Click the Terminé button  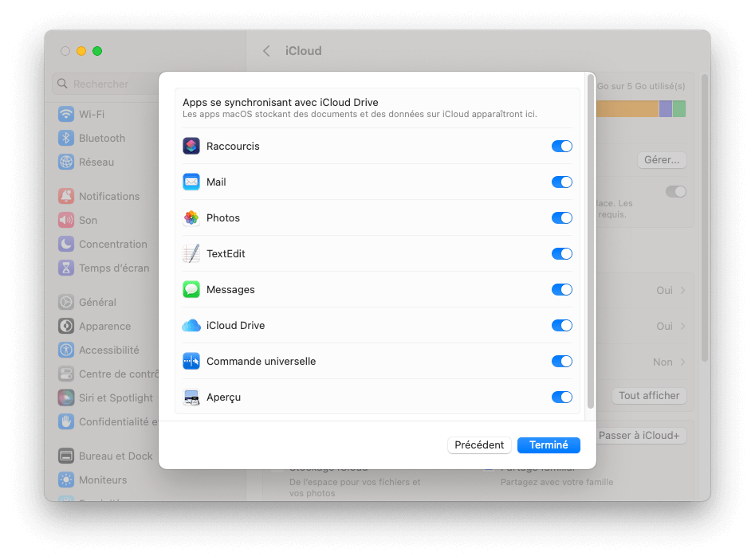pyautogui.click(x=549, y=445)
